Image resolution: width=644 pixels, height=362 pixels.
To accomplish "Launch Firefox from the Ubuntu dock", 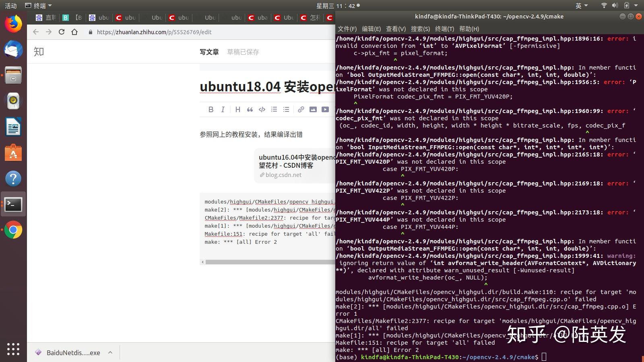I will pos(13,24).
